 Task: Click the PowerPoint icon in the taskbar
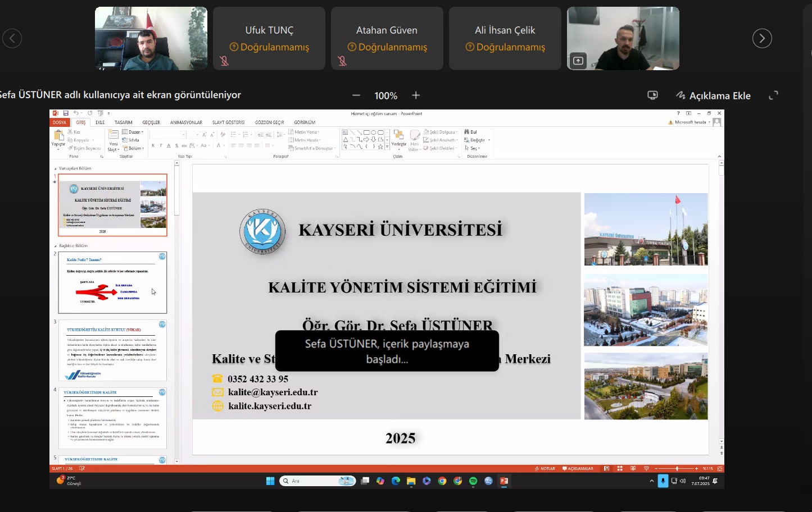tap(504, 481)
